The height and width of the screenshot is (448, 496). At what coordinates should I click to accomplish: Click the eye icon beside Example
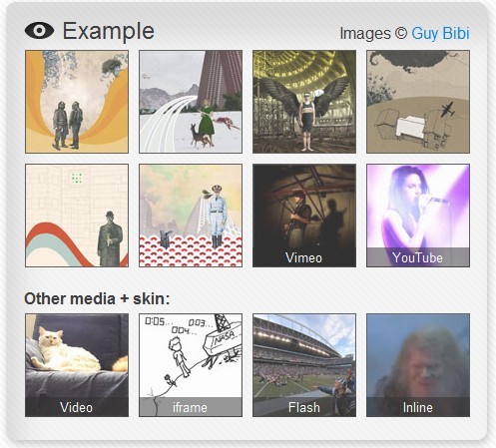[39, 30]
